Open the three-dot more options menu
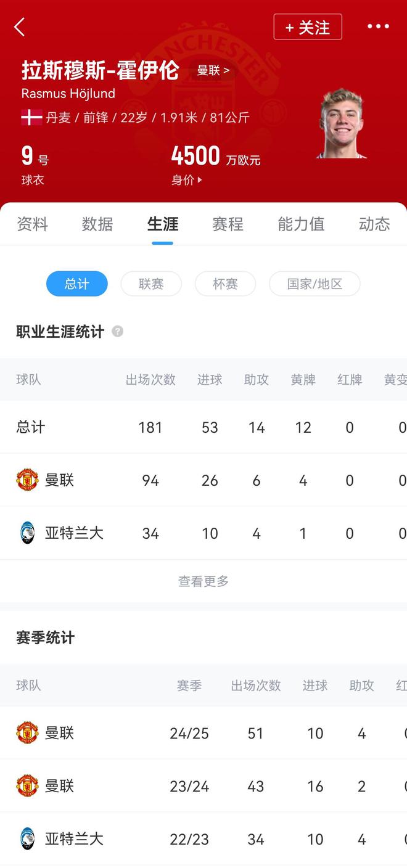The width and height of the screenshot is (407, 868). 378,27
